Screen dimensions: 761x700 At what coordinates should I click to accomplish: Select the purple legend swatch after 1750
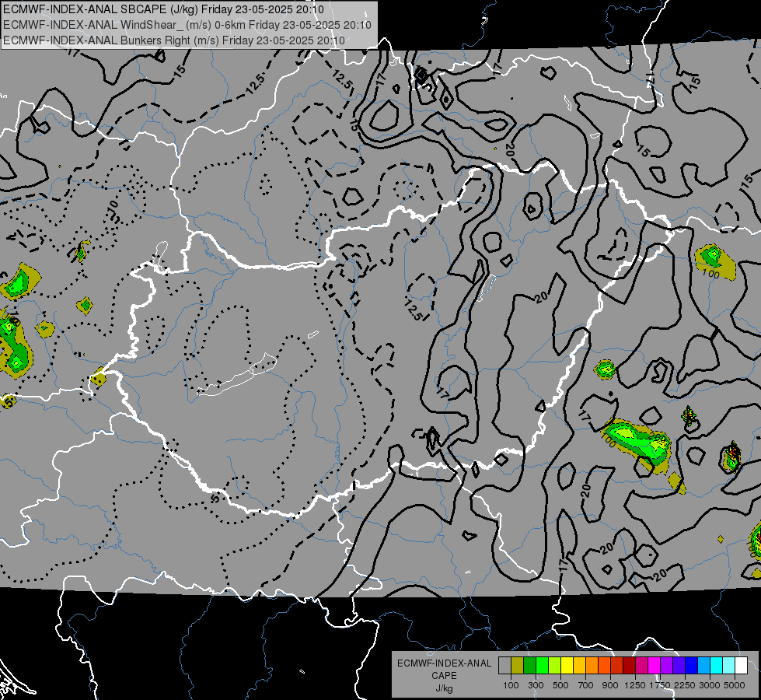click(x=666, y=666)
